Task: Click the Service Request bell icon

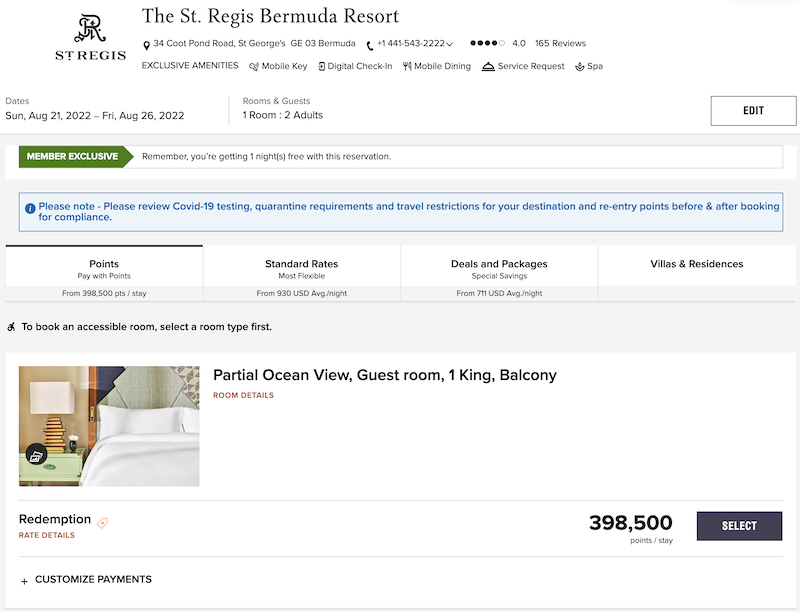Action: 488,66
